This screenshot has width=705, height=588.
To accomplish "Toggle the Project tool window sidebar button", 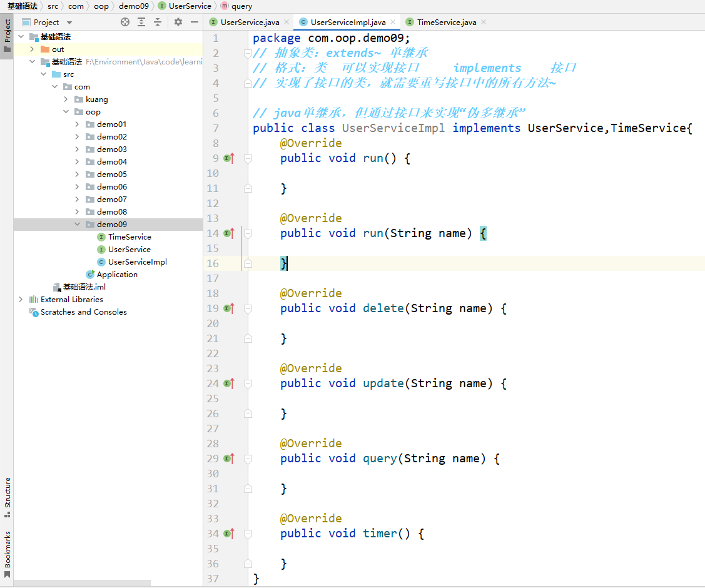I will click(7, 36).
